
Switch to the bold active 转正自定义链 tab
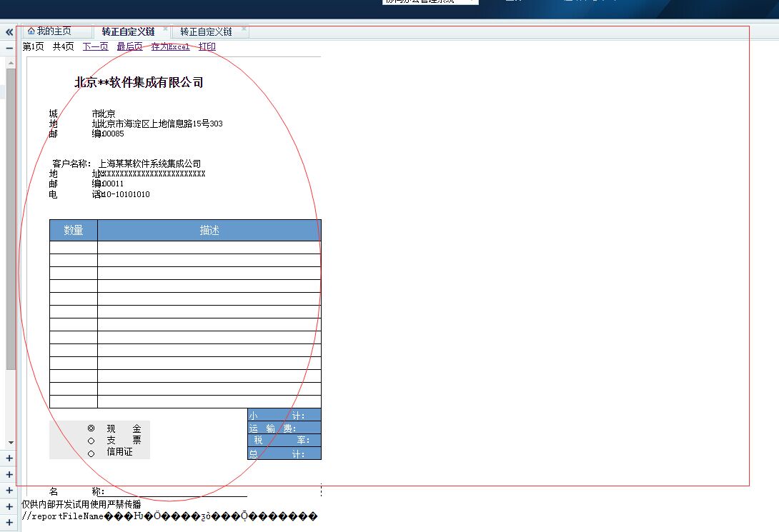(128, 31)
